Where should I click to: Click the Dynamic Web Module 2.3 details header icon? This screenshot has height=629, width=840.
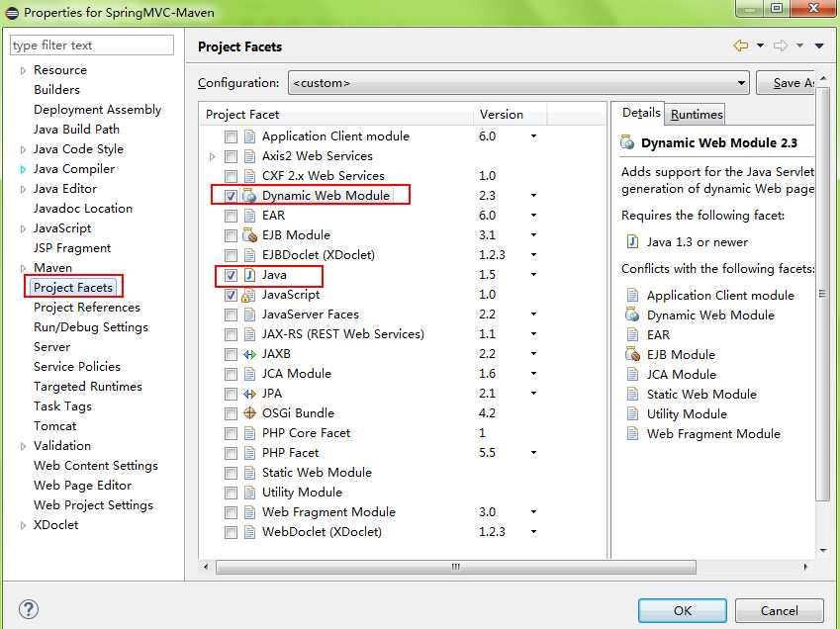627,142
